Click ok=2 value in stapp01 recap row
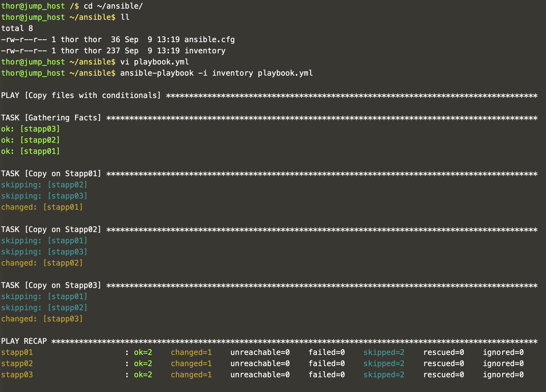The width and height of the screenshot is (546, 392). (x=143, y=352)
